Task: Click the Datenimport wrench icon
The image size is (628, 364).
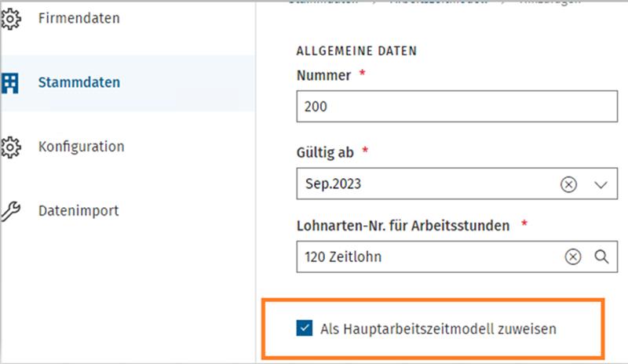Action: click(10, 211)
